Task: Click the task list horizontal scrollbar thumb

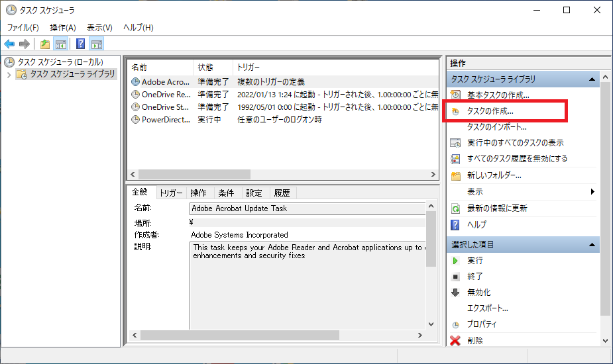Action: coord(194,174)
